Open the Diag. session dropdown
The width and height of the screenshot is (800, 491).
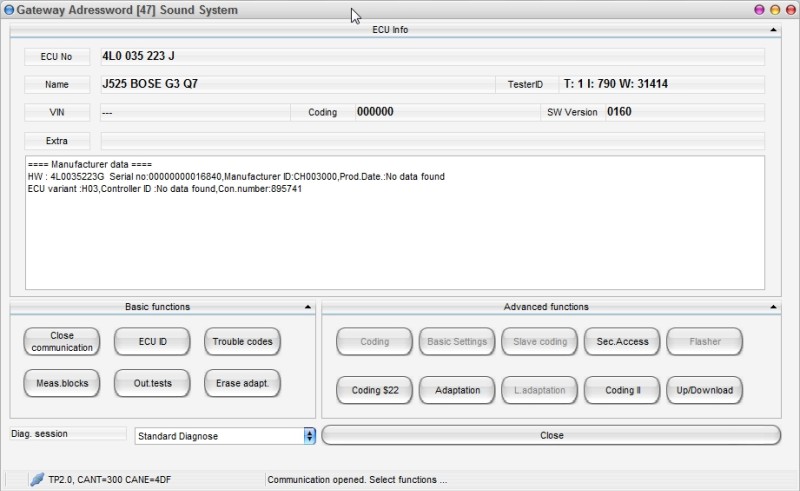point(309,436)
